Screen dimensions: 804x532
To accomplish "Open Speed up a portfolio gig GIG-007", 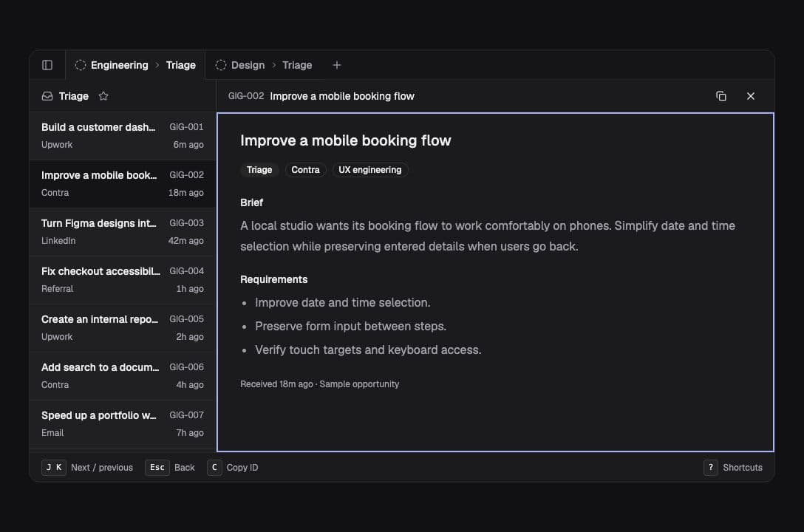I will 123,424.
